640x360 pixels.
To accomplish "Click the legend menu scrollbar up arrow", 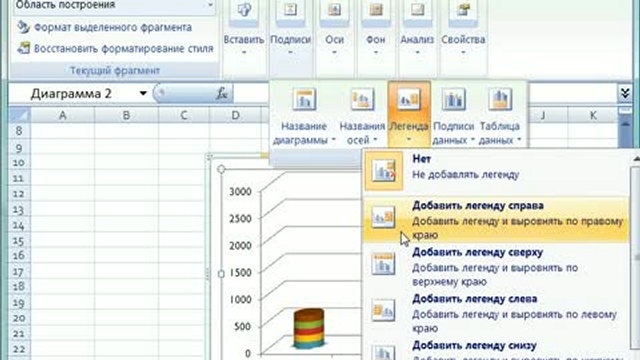I will pyautogui.click(x=636, y=158).
